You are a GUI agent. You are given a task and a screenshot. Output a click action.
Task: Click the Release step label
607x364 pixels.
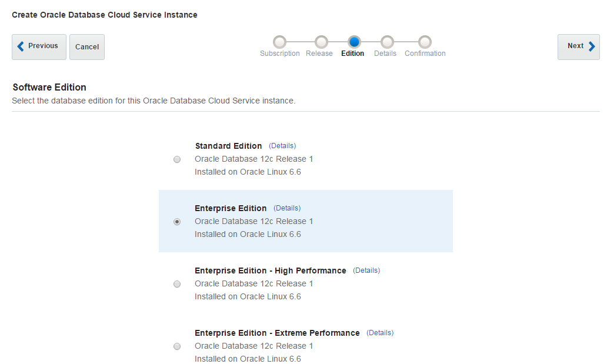click(319, 54)
